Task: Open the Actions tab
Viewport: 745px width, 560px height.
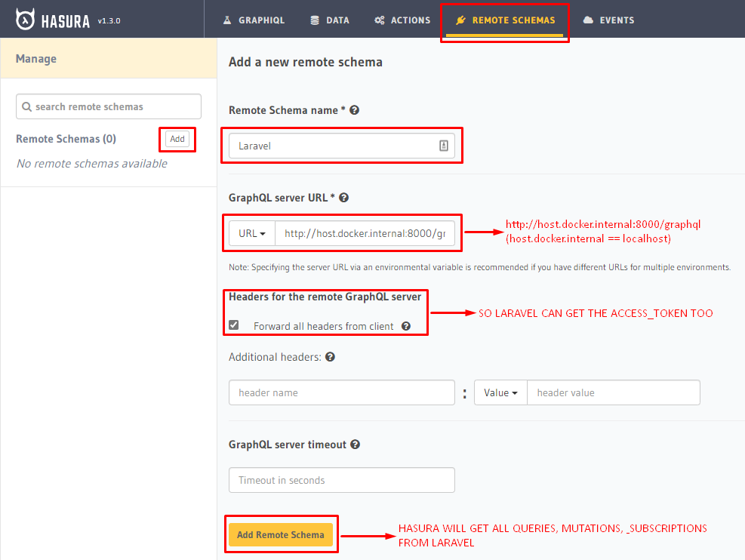Action: coord(402,20)
